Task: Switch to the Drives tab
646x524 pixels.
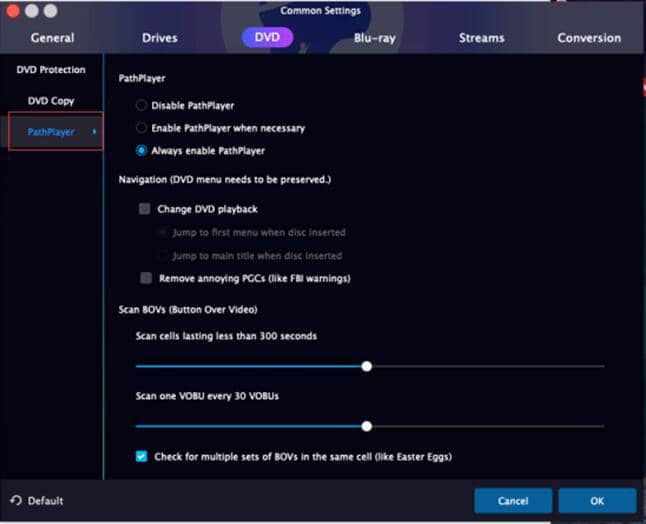Action: (159, 38)
